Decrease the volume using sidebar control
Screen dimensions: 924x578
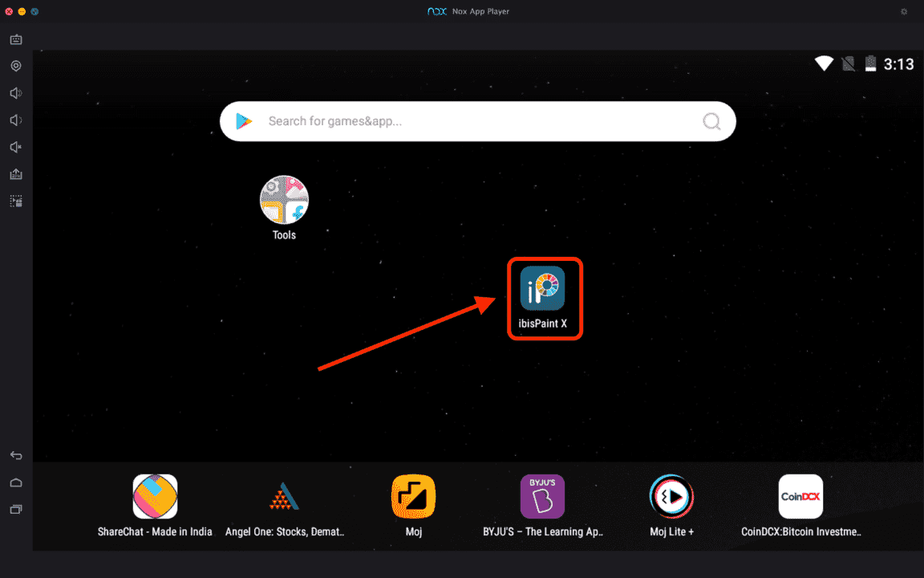(15, 120)
